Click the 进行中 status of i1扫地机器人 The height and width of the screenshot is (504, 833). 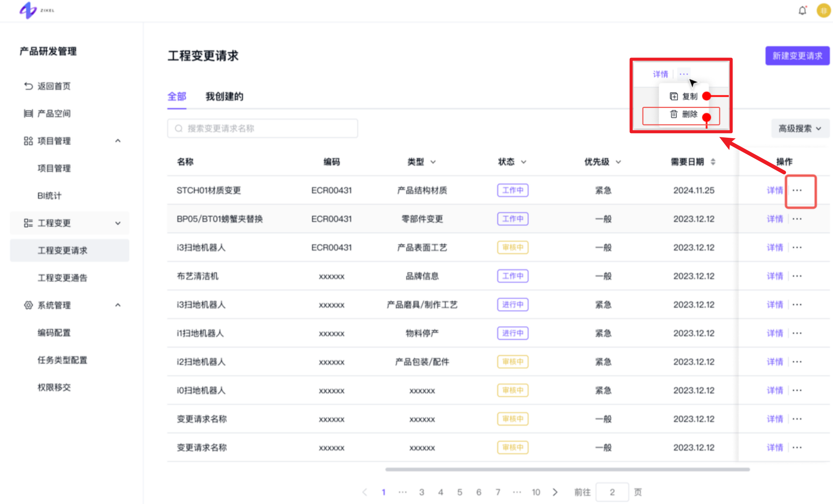(x=513, y=333)
